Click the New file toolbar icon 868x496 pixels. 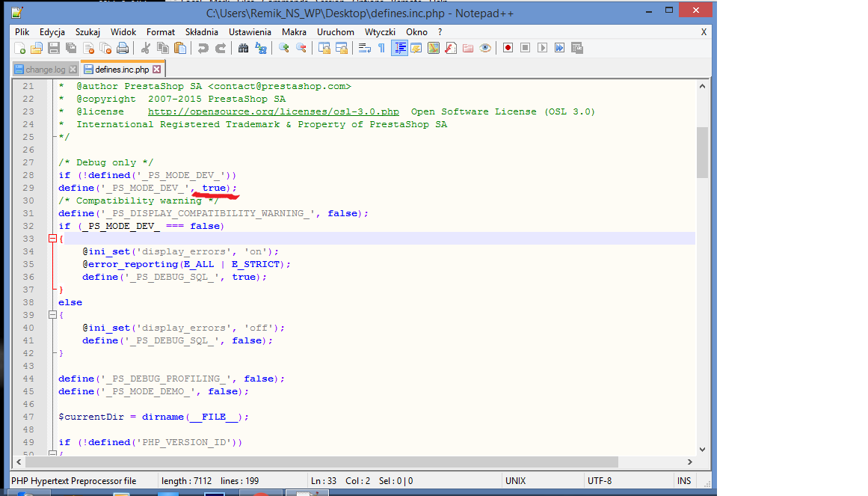20,48
